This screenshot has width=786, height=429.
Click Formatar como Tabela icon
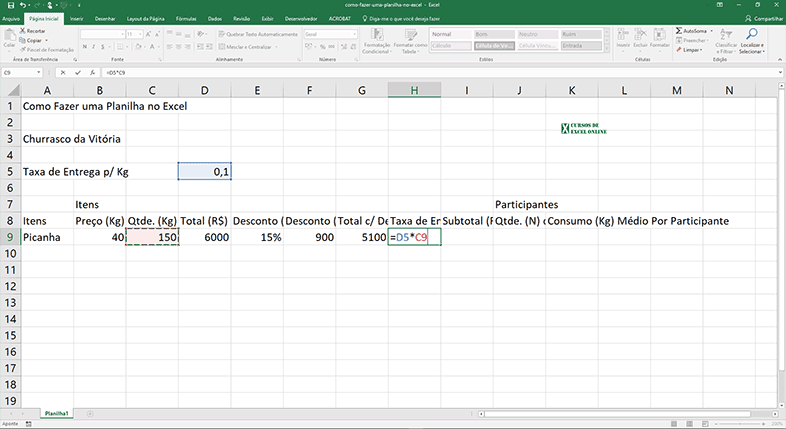pos(411,35)
